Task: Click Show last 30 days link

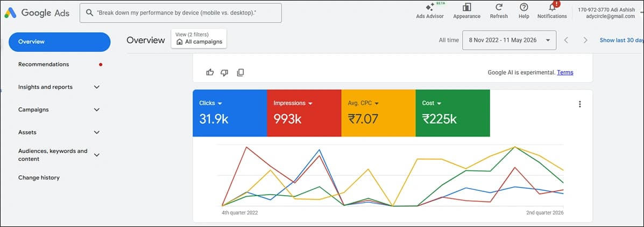Action: point(621,40)
